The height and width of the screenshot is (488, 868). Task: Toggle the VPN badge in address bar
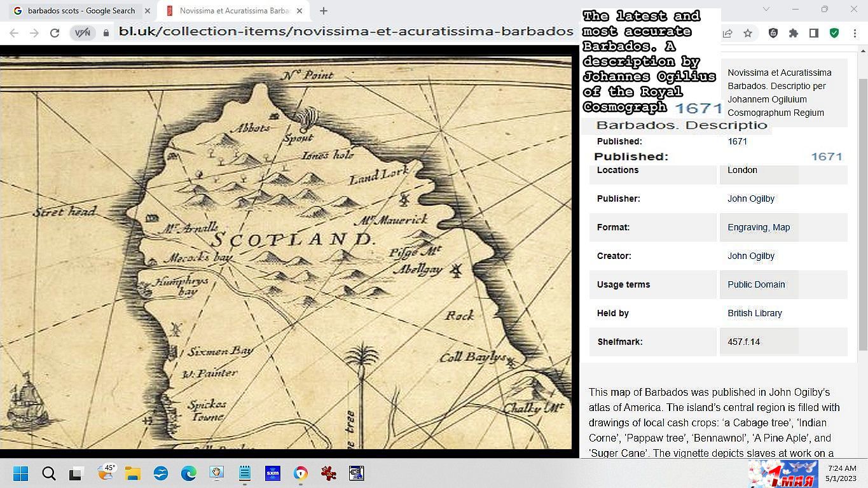83,33
